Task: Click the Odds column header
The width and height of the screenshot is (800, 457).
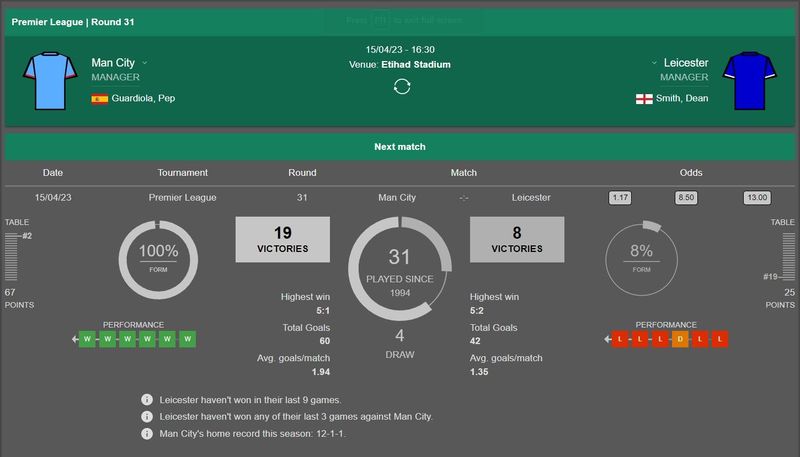Action: (x=691, y=172)
